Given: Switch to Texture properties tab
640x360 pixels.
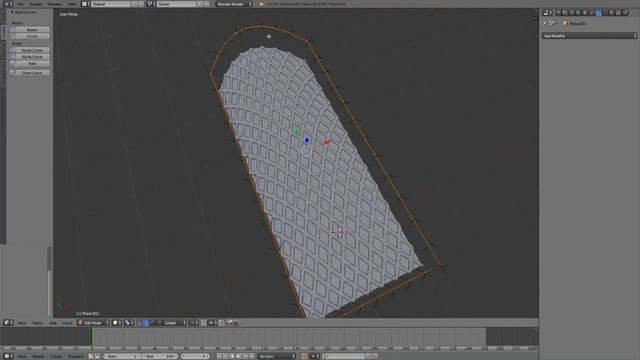Looking at the screenshot, I should point(618,13).
